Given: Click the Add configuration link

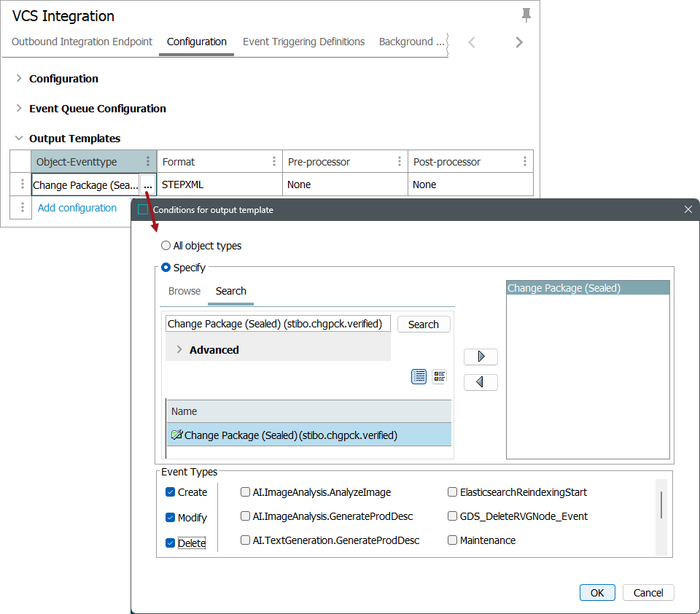Looking at the screenshot, I should (x=77, y=208).
